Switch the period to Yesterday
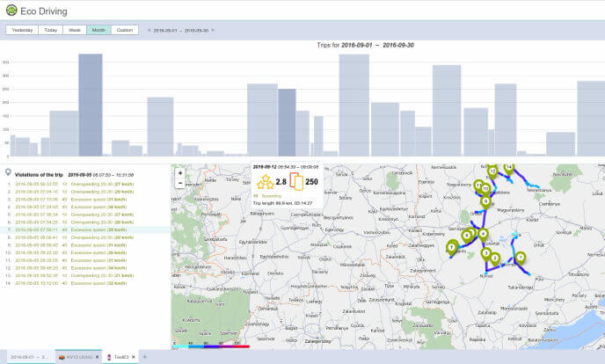The image size is (605, 364). (21, 30)
